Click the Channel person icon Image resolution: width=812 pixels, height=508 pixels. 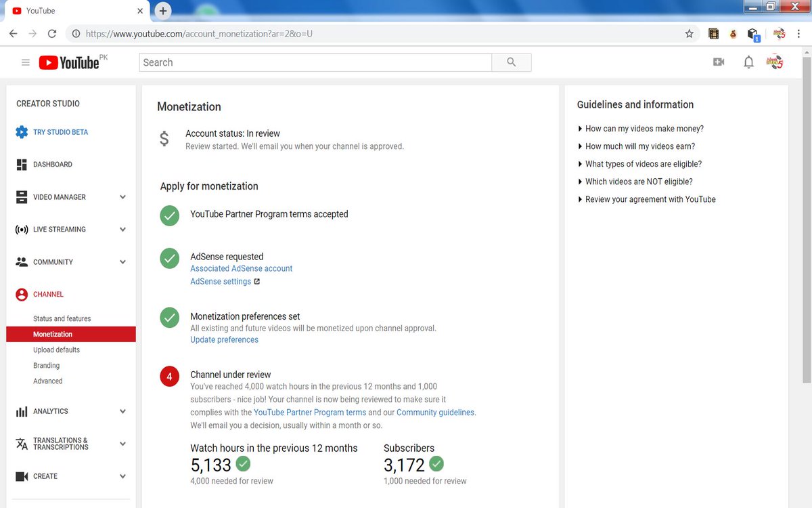coord(22,295)
